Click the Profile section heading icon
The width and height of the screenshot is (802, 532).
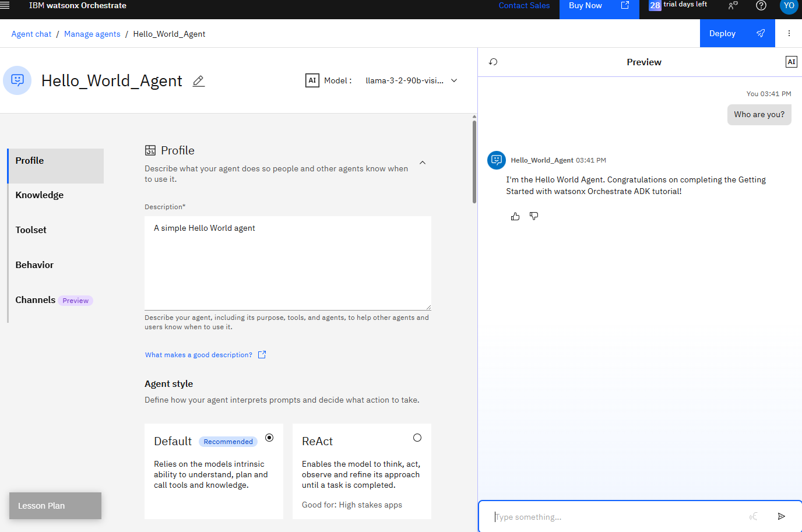point(150,150)
